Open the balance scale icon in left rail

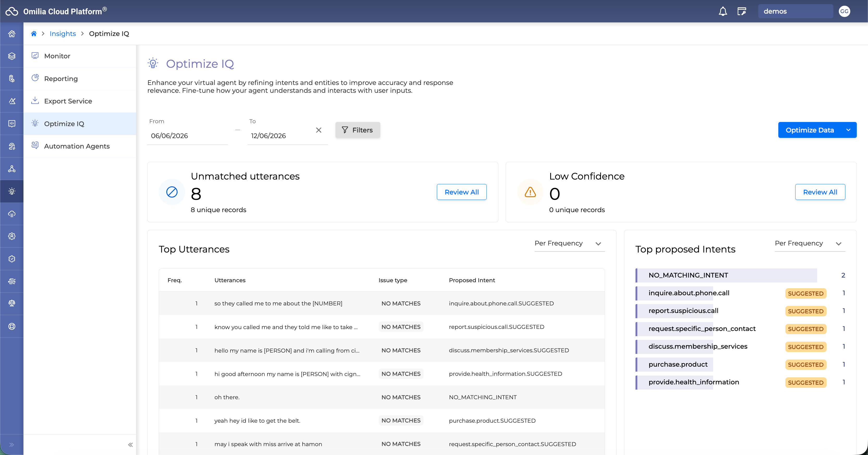pyautogui.click(x=12, y=303)
